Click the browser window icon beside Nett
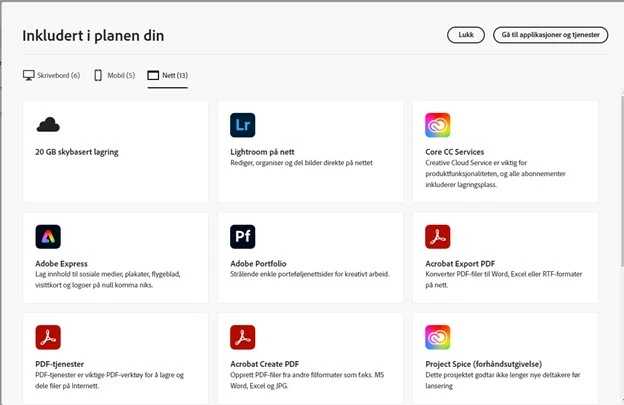Image resolution: width=624 pixels, height=405 pixels. point(153,75)
